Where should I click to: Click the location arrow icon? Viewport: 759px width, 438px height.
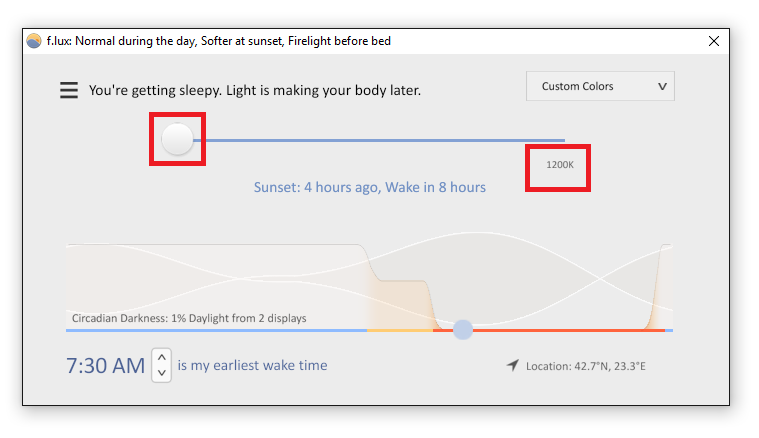click(513, 365)
